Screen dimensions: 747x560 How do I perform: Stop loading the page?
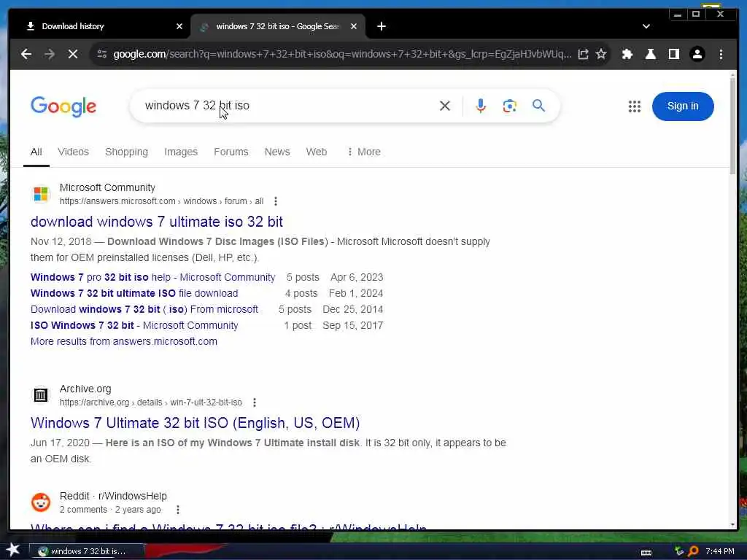(x=73, y=54)
